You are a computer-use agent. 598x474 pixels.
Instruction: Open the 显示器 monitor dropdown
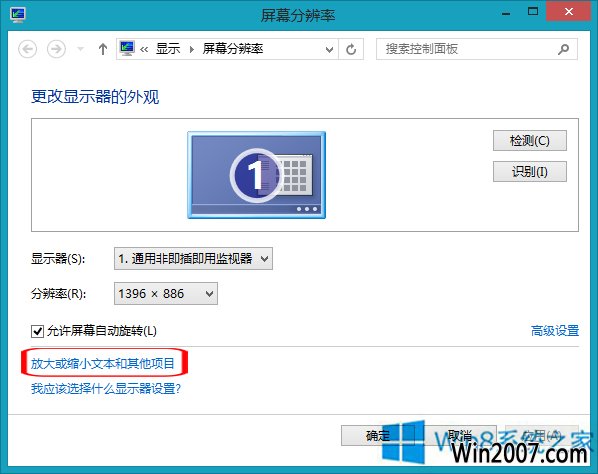tap(193, 259)
